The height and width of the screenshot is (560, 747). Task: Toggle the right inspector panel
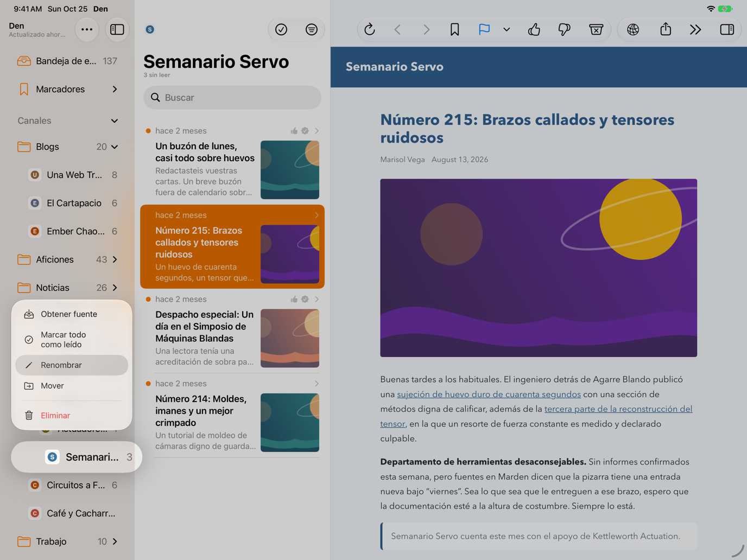(x=727, y=30)
